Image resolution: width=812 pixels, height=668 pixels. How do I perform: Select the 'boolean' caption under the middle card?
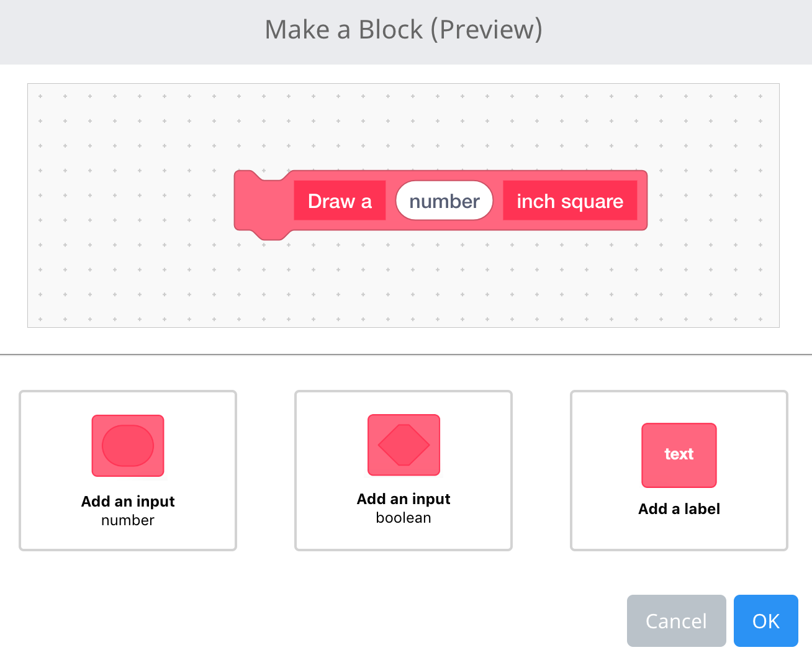[403, 518]
